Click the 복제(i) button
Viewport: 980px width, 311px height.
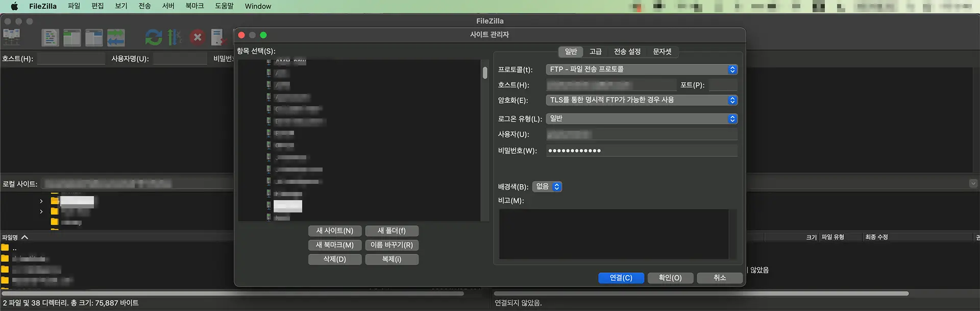(392, 259)
